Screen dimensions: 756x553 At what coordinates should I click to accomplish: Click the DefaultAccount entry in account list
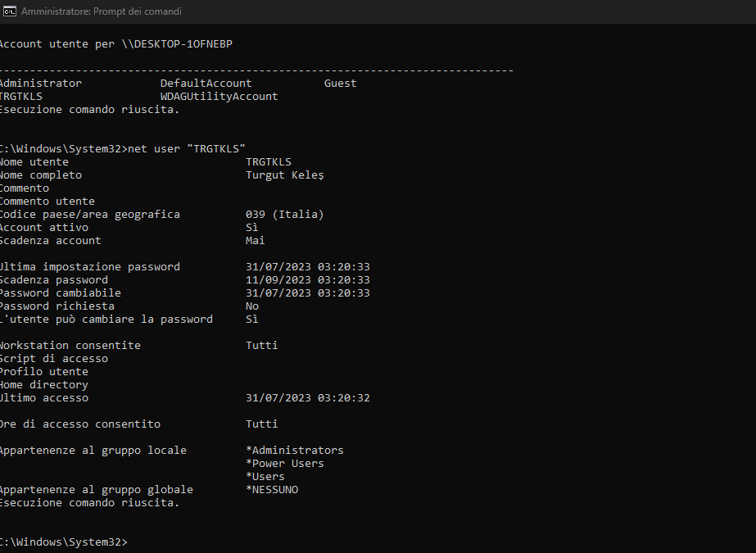pyautogui.click(x=206, y=83)
